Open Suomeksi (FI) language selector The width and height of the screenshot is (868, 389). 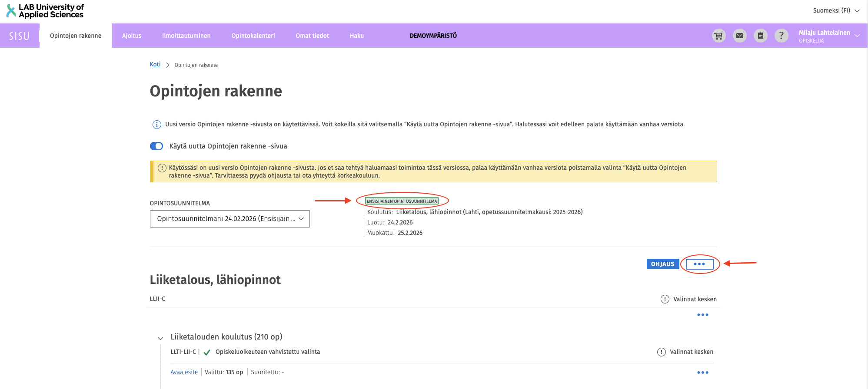(x=836, y=10)
